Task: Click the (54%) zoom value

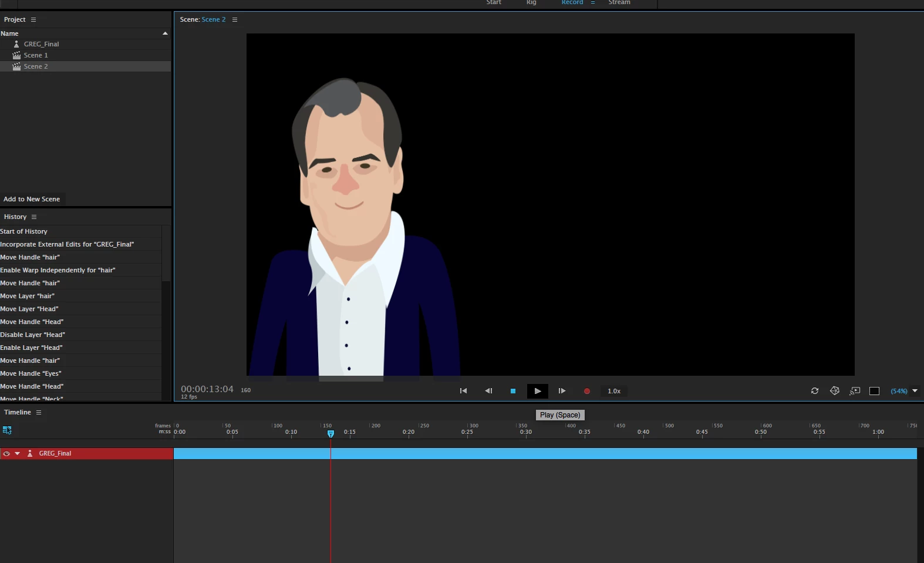Action: point(899,391)
